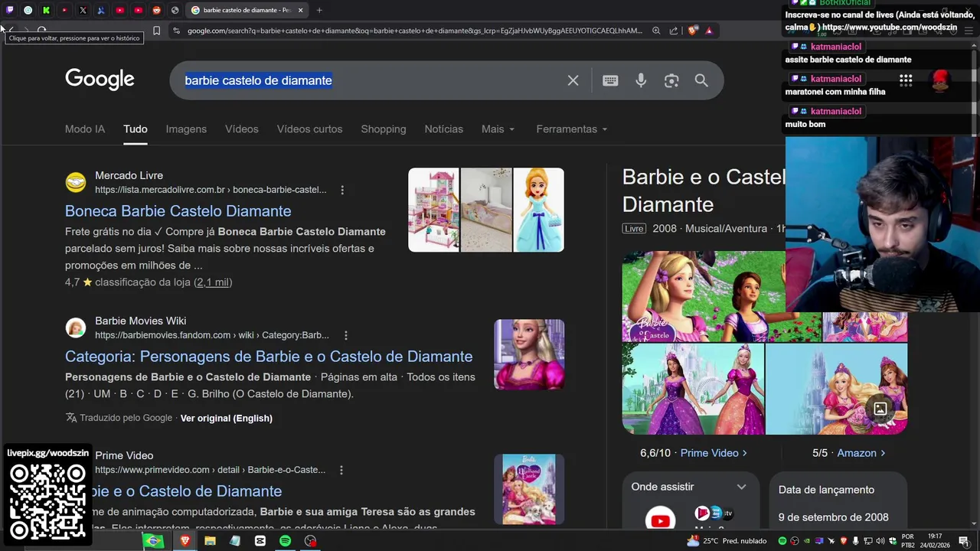Expand the Mais dropdown
This screenshot has height=551, width=980.
[498, 129]
